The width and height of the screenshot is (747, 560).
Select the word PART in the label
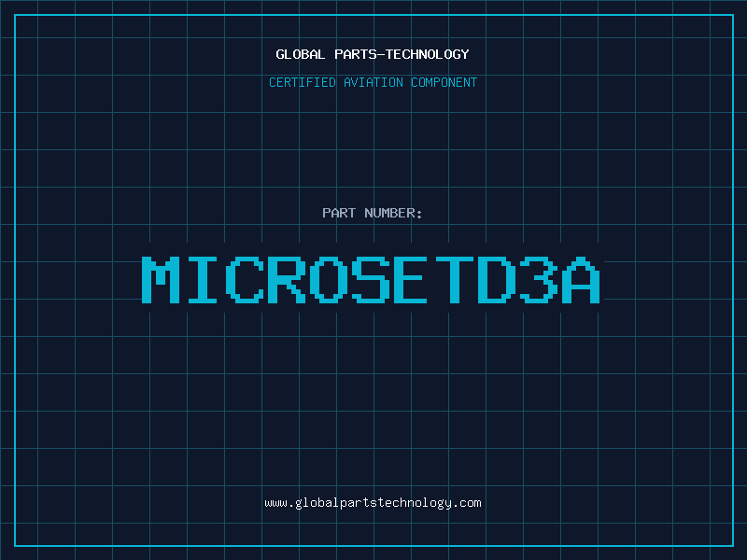click(339, 213)
